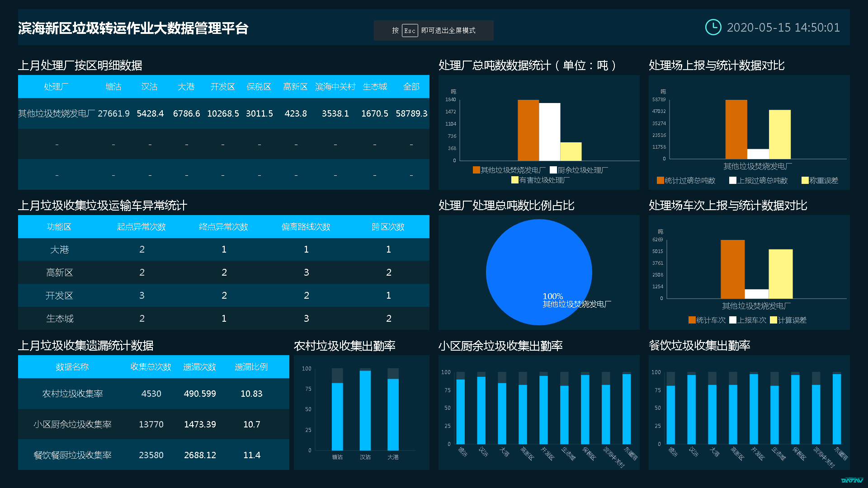
Task: Click the 偏离路线次数 column header
Action: (306, 227)
